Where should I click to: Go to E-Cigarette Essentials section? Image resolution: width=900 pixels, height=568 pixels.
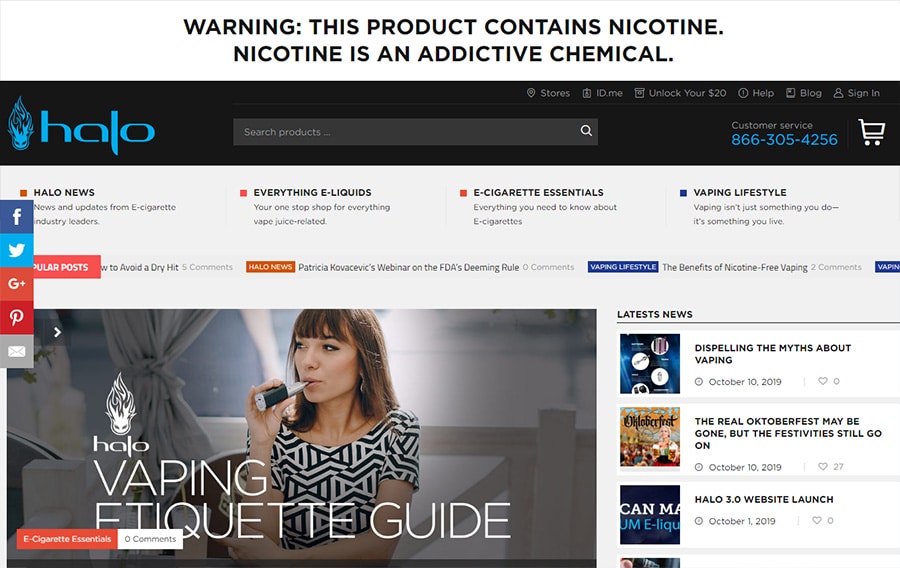[538, 192]
